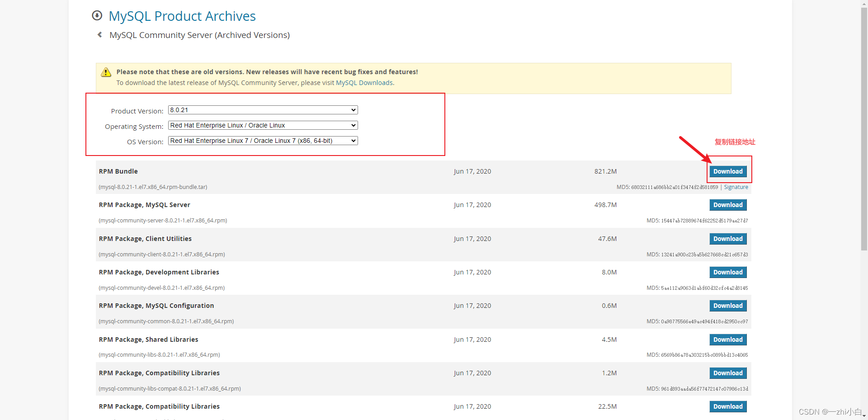Click the 821.2M size of RPM Bundle
This screenshot has height=420, width=868.
pos(605,171)
